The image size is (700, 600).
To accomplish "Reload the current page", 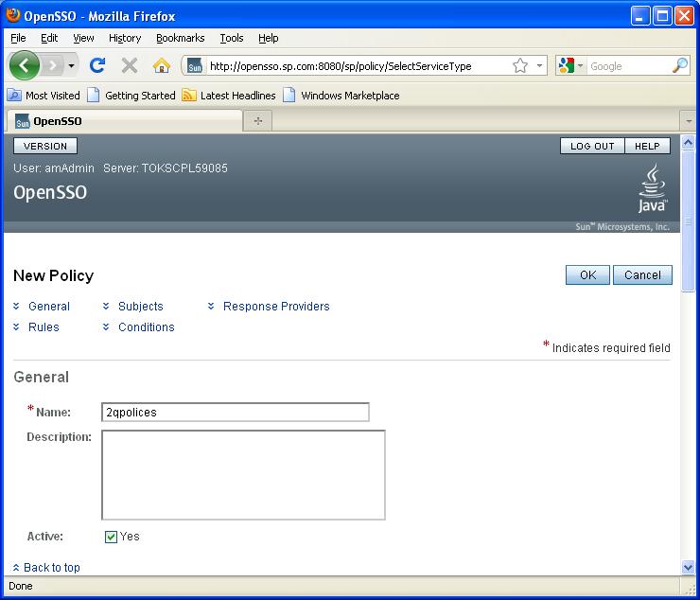I will (x=97, y=65).
